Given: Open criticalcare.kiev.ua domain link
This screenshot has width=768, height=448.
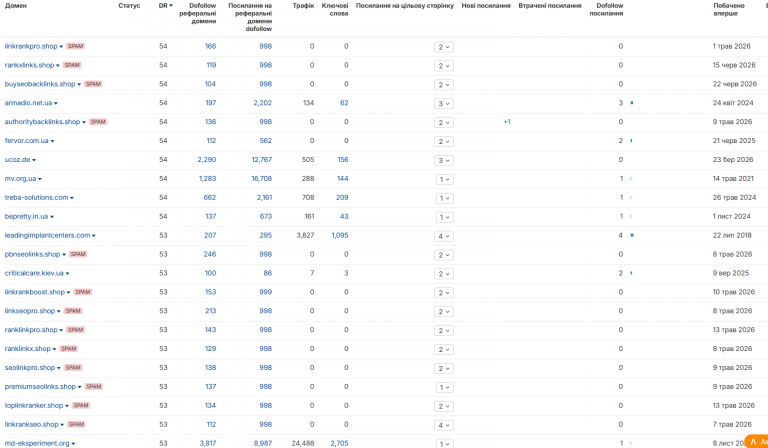Looking at the screenshot, I should [34, 273].
